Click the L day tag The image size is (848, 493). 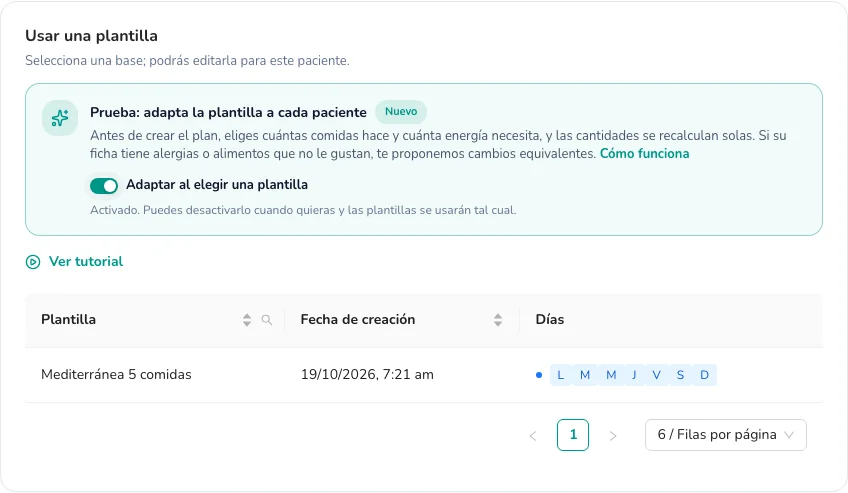click(x=560, y=375)
